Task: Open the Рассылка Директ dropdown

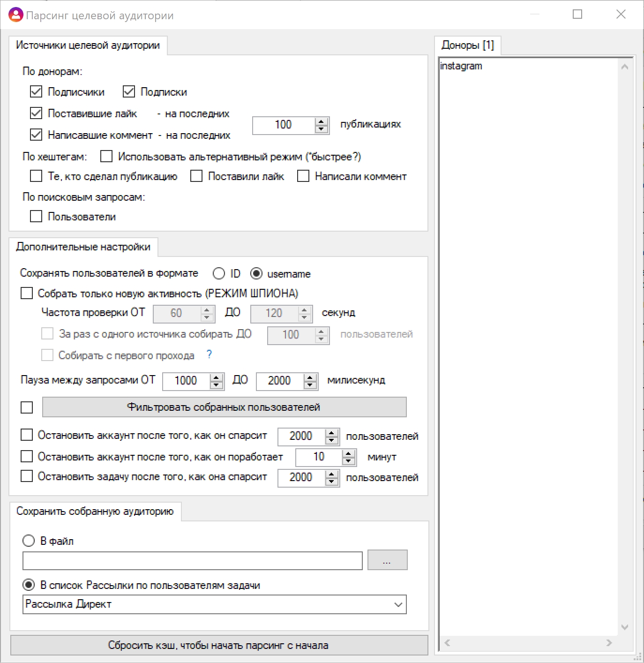Action: (x=215, y=604)
